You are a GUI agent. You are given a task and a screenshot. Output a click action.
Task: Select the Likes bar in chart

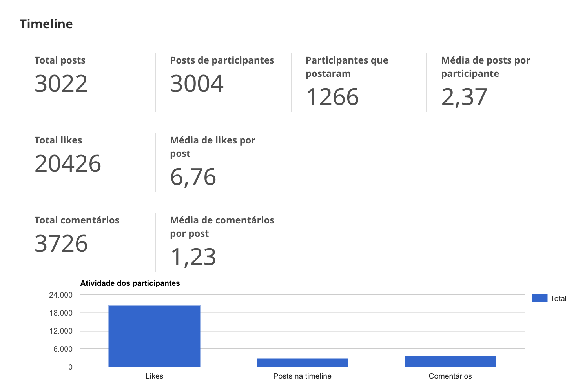pyautogui.click(x=154, y=336)
